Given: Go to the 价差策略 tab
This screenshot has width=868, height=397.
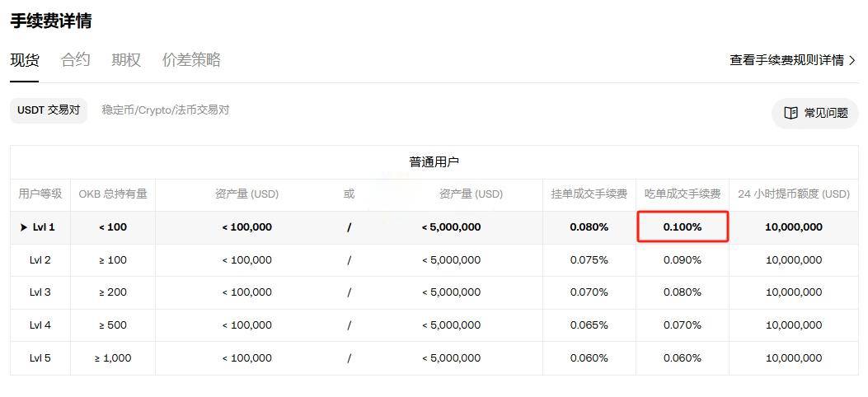Looking at the screenshot, I should [191, 60].
